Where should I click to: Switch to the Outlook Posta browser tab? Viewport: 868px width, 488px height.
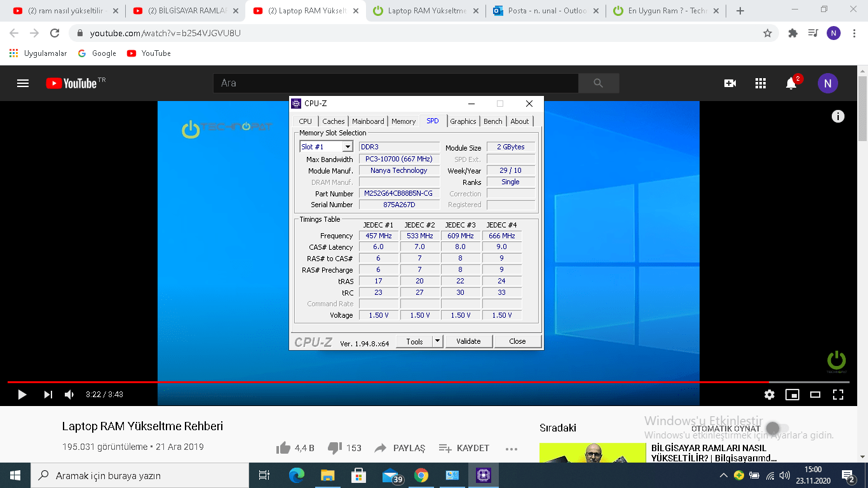pyautogui.click(x=546, y=11)
